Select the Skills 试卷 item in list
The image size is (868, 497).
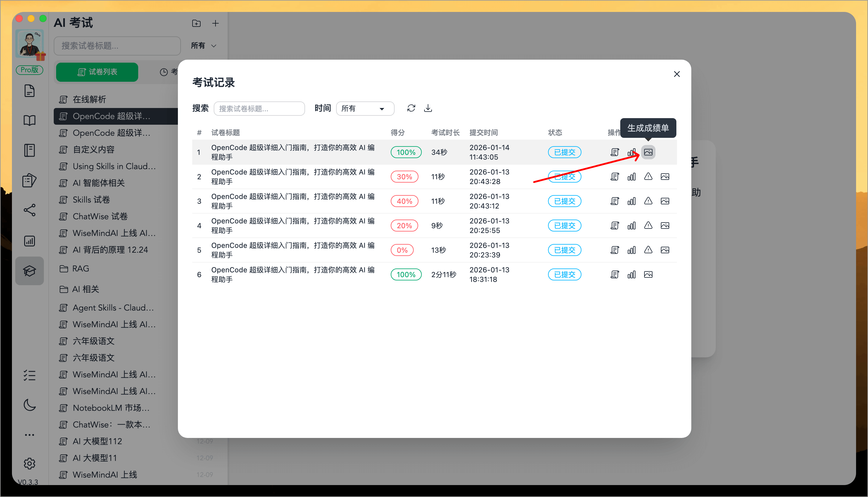pos(91,200)
